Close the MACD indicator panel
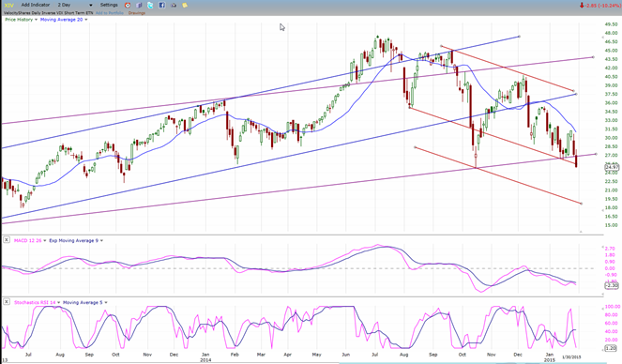 click(7, 240)
